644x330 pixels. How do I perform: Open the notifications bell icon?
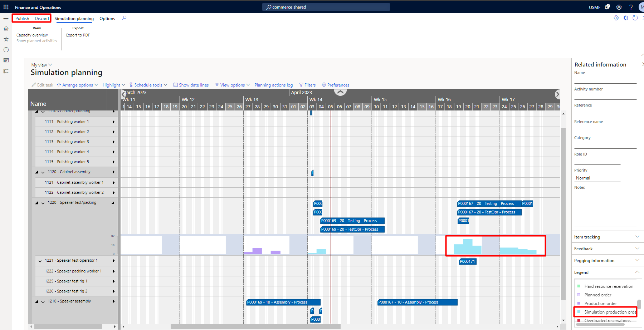(607, 7)
